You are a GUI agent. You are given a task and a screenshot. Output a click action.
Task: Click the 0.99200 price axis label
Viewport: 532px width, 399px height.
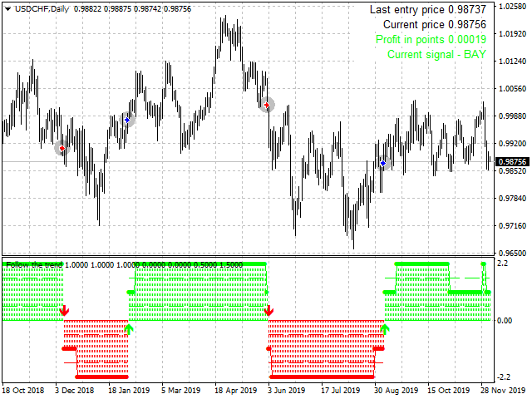point(512,144)
